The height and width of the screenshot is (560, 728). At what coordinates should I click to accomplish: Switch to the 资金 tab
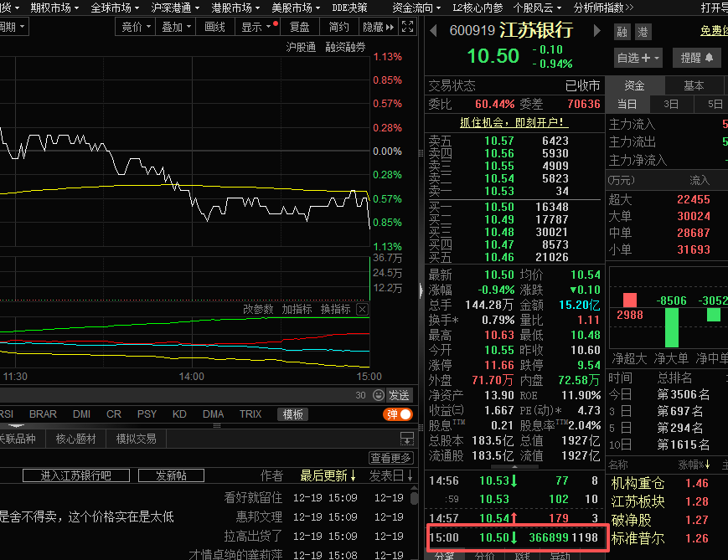coord(634,85)
